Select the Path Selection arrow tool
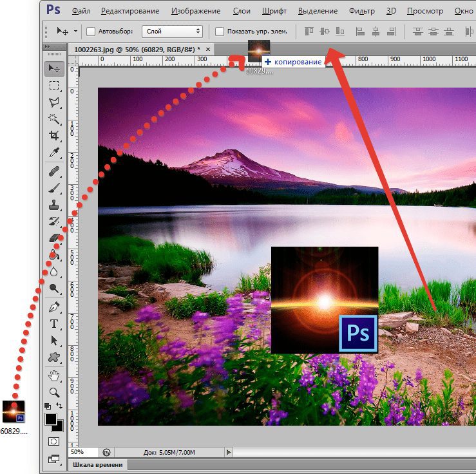The height and width of the screenshot is (474, 476). click(x=54, y=341)
